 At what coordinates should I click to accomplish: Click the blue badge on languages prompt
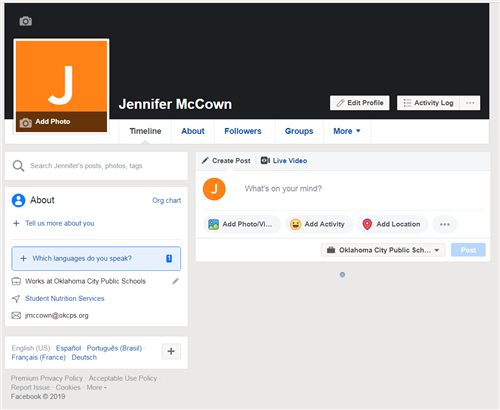(x=169, y=258)
